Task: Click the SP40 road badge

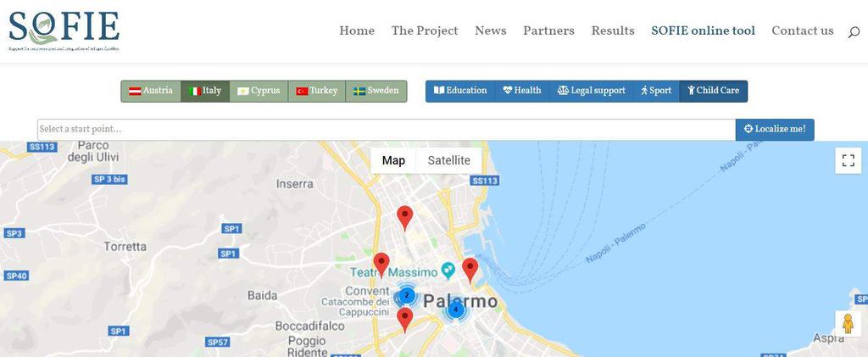Action: click(15, 276)
